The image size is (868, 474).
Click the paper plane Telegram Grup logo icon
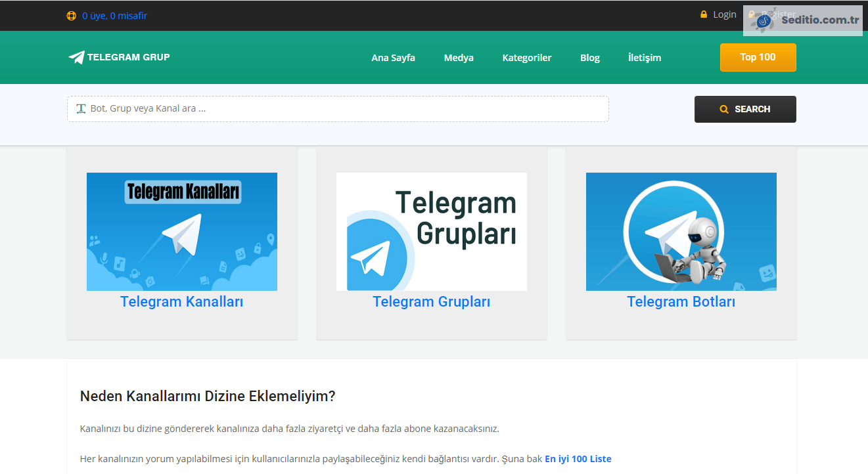point(76,57)
